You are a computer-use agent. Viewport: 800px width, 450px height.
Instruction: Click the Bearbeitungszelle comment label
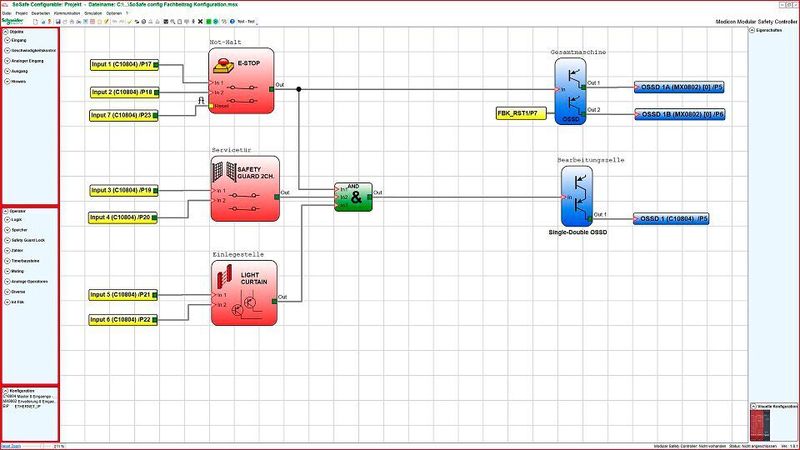(x=590, y=160)
